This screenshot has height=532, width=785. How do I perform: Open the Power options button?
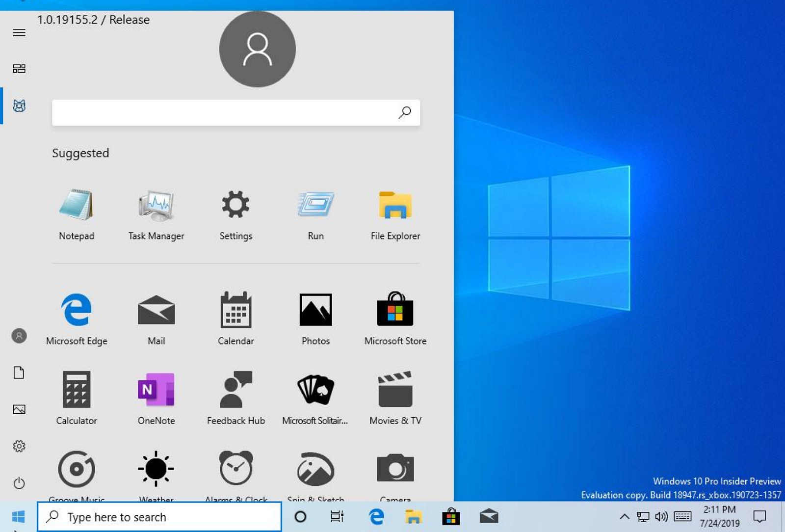(x=19, y=483)
